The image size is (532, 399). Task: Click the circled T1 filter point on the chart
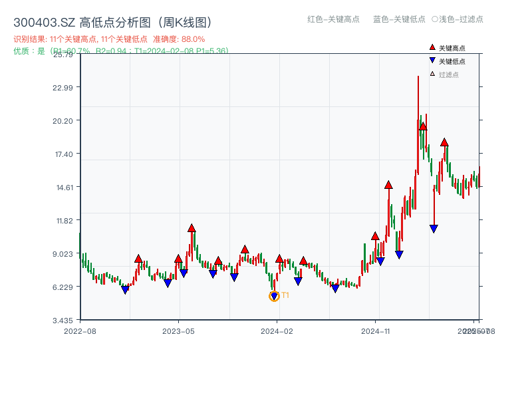pyautogui.click(x=274, y=295)
